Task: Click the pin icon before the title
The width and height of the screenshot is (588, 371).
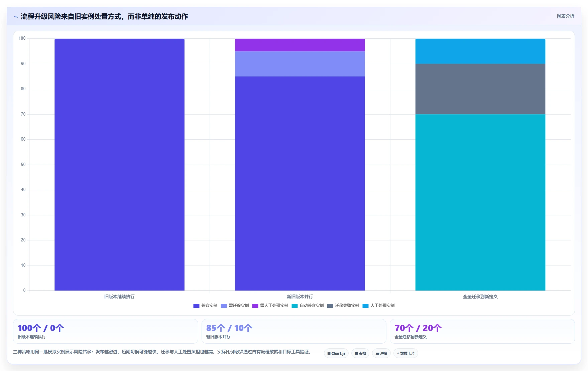Action: (x=16, y=17)
